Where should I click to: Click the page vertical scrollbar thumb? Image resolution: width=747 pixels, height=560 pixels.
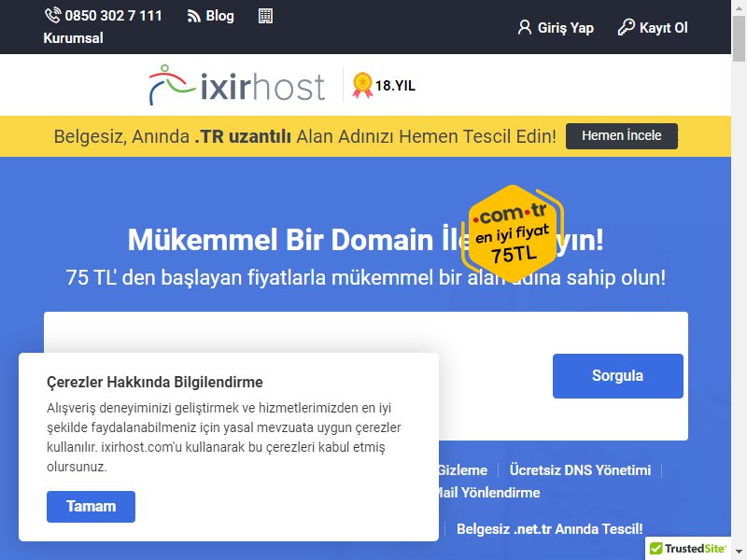pyautogui.click(x=740, y=38)
